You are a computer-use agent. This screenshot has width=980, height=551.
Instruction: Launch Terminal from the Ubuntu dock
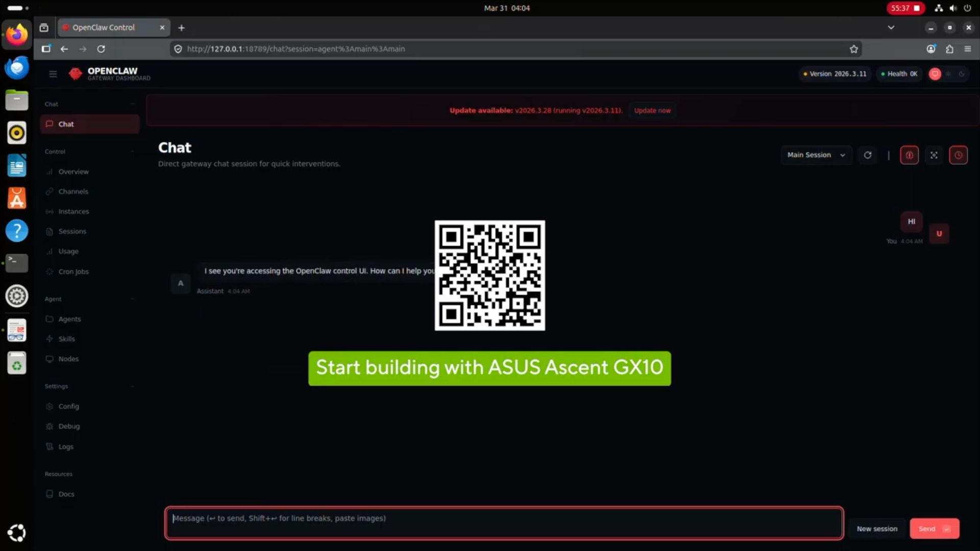pos(17,263)
